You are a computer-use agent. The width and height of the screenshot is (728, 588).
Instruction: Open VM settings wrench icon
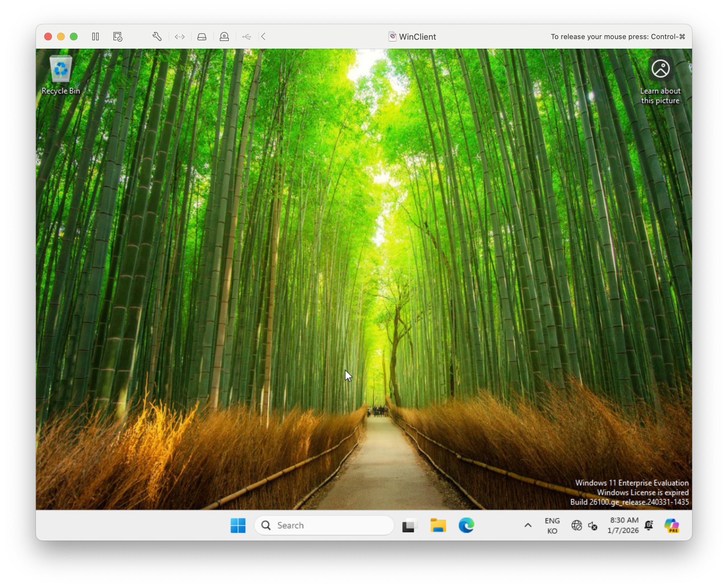coord(157,37)
